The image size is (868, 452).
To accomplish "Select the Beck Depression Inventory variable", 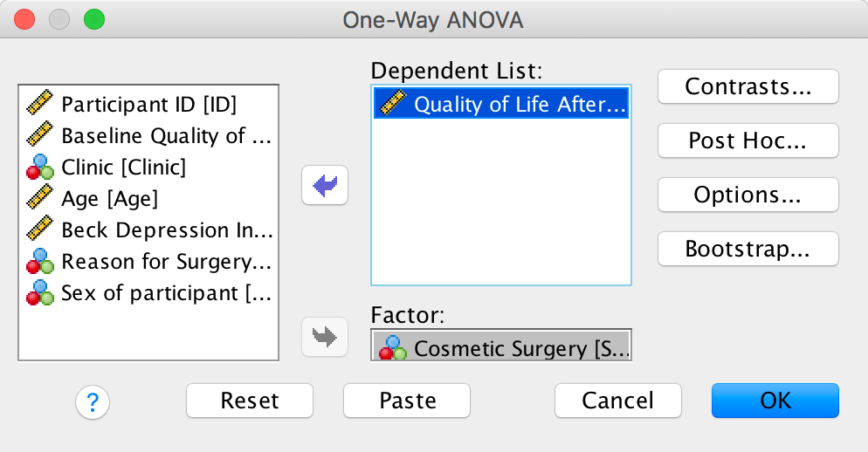I will click(x=166, y=230).
